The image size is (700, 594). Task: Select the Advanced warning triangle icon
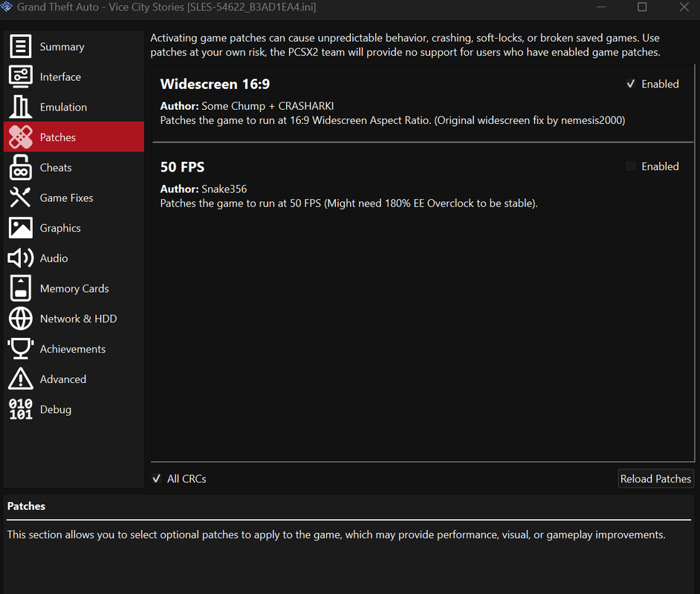21,379
